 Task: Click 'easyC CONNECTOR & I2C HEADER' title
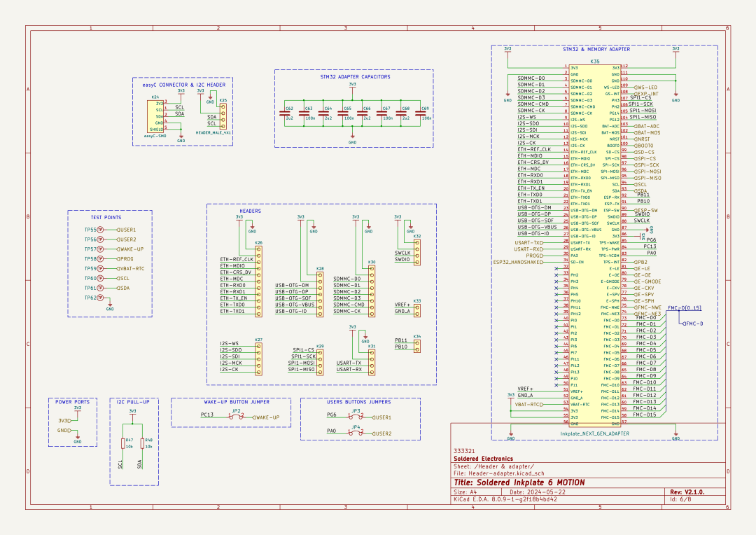coord(183,85)
